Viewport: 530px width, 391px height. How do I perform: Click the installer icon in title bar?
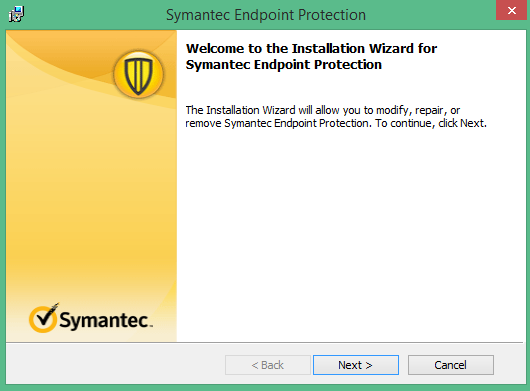pyautogui.click(x=17, y=14)
